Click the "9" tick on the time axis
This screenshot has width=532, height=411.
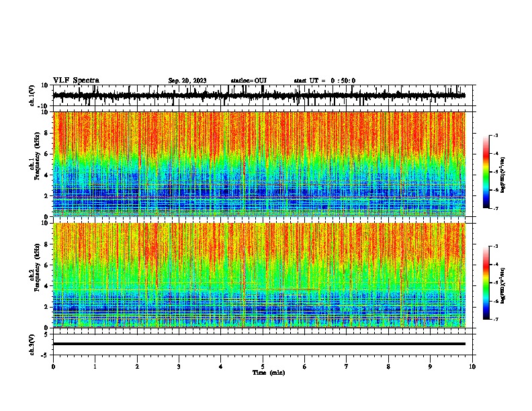[x=430, y=367]
